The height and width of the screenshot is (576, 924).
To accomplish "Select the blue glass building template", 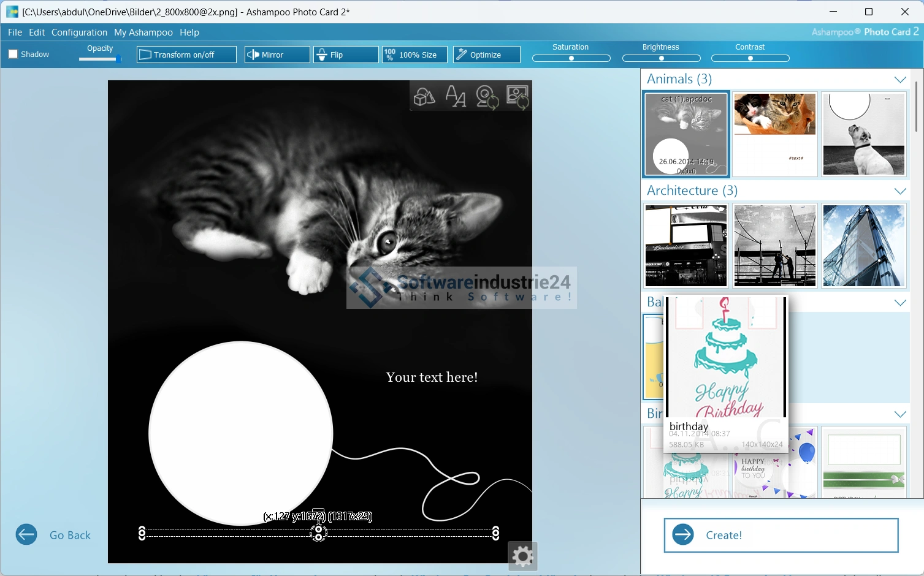I will (x=863, y=246).
